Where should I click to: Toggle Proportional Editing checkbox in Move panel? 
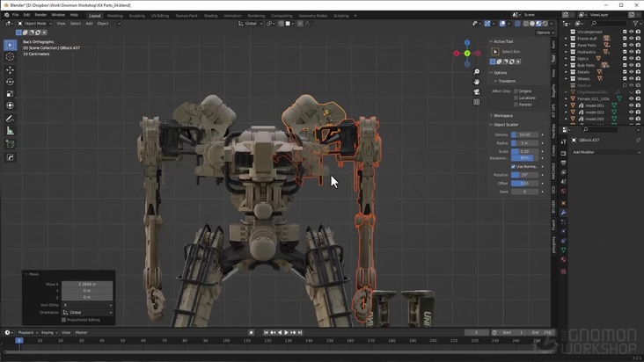pos(63,320)
